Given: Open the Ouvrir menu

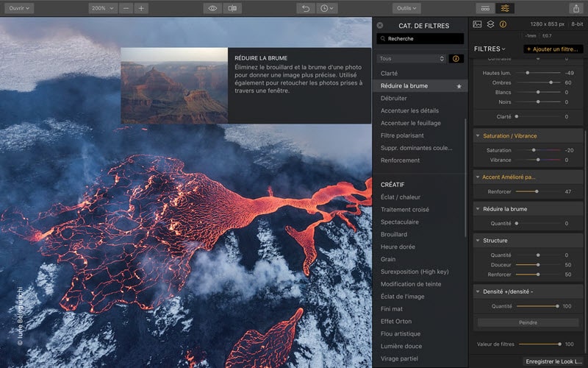Looking at the screenshot, I should click(19, 8).
